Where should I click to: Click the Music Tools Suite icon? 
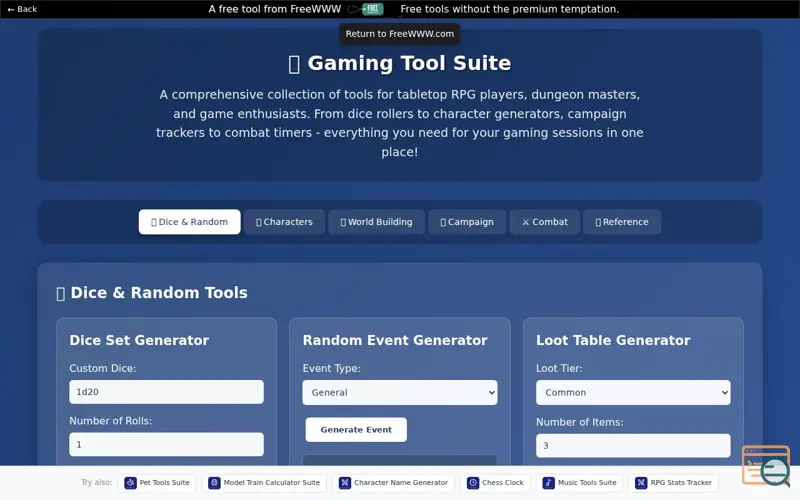548,483
